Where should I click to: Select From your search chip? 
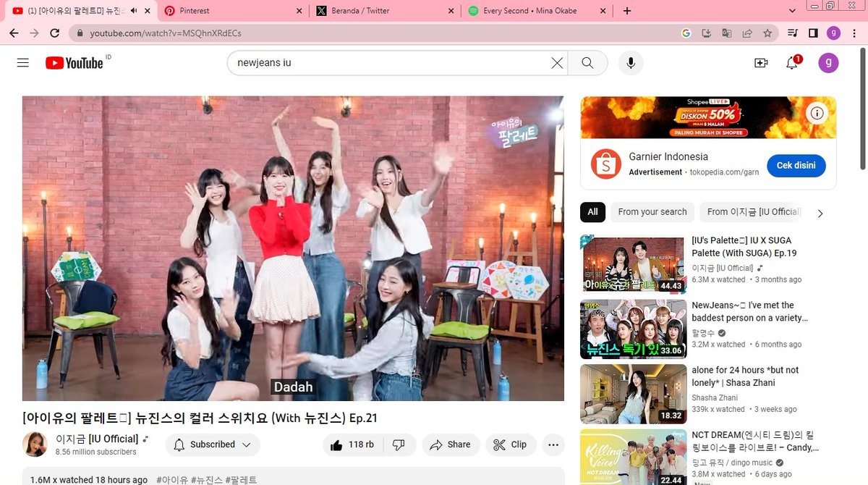pyautogui.click(x=652, y=212)
